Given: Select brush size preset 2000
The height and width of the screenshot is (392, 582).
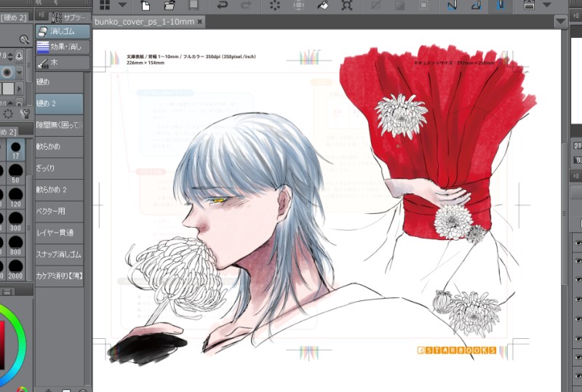Looking at the screenshot, I should pos(15,268).
